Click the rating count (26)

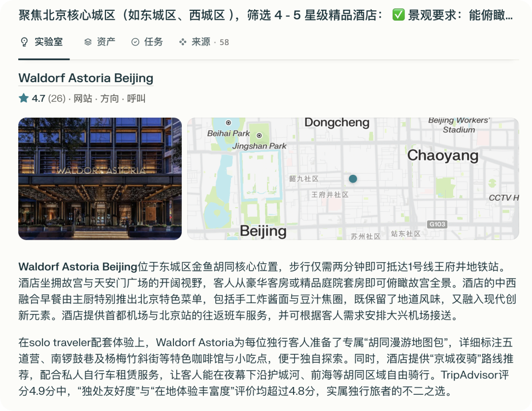(57, 98)
